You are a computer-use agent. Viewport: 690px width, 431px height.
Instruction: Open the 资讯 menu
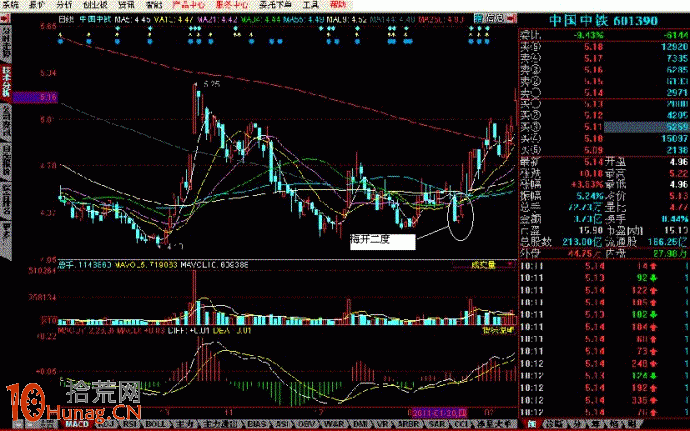126,5
